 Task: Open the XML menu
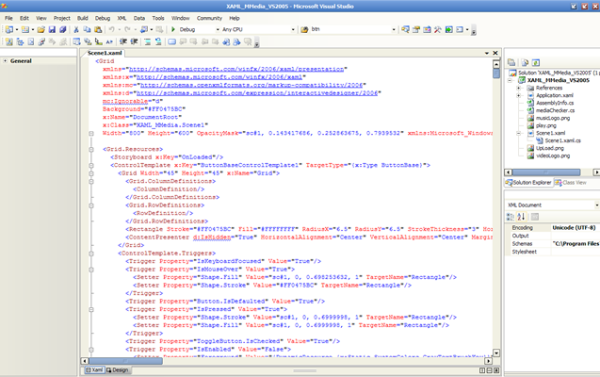pyautogui.click(x=122, y=18)
